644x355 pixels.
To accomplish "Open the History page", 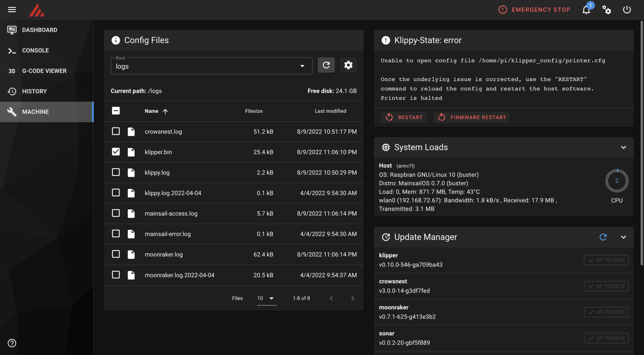I will pyautogui.click(x=47, y=91).
